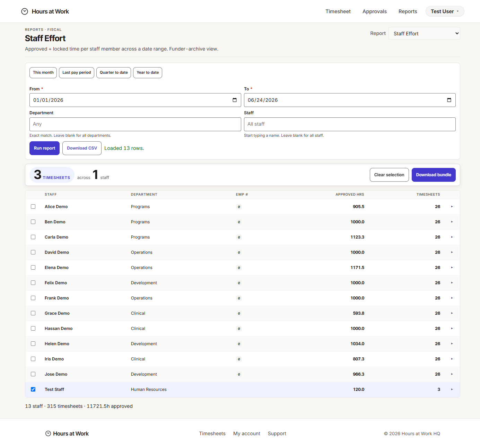Screen dimensions: 480x448
Task: Expand Iris Demo row arrow
Action: coord(452,359)
